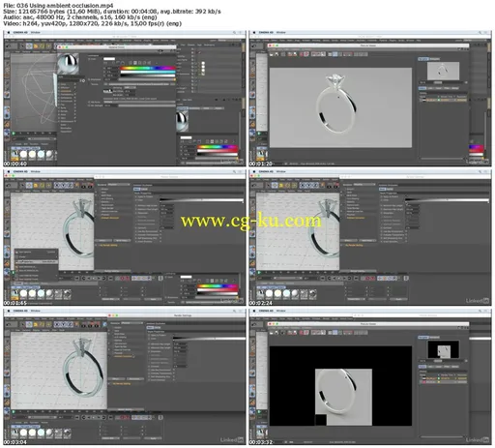Click the Navigator ring thumbnail in the 00:01:20 frame
This screenshot has width=495, height=448.
[443, 71]
